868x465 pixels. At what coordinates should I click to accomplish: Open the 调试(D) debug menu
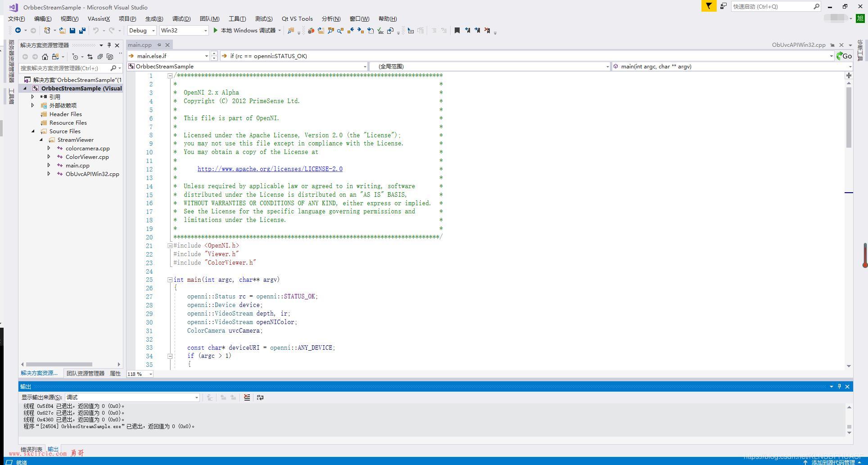point(181,19)
